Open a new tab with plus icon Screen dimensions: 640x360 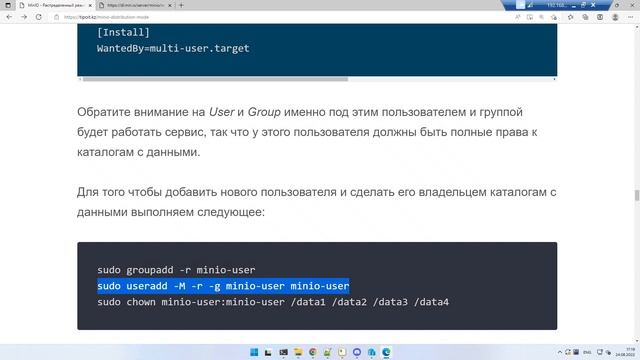(181, 5)
